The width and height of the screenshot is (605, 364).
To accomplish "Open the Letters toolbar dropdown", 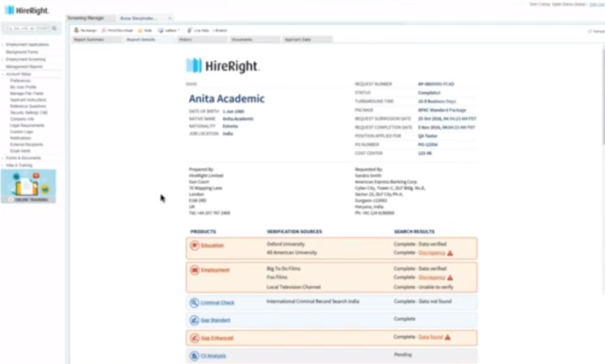I will (169, 30).
